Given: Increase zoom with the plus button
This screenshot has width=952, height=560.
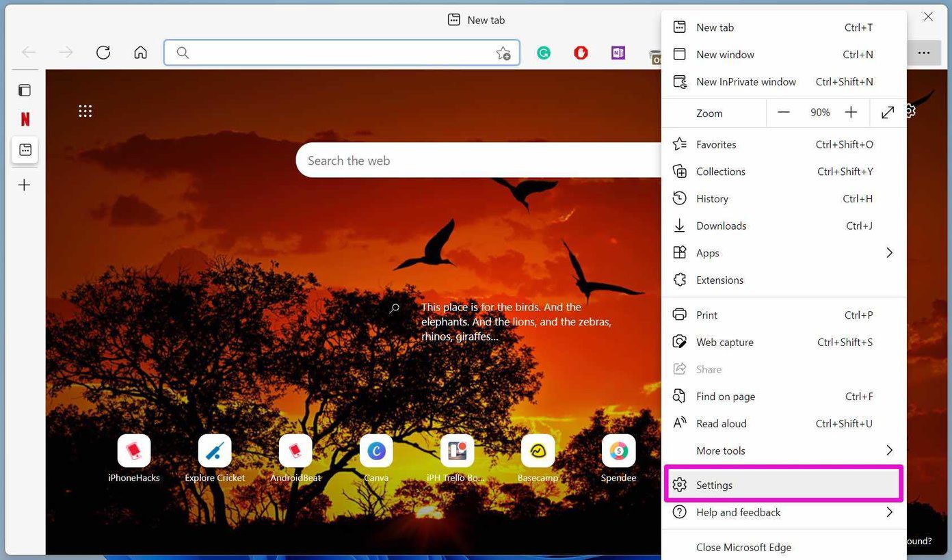Looking at the screenshot, I should pos(851,113).
